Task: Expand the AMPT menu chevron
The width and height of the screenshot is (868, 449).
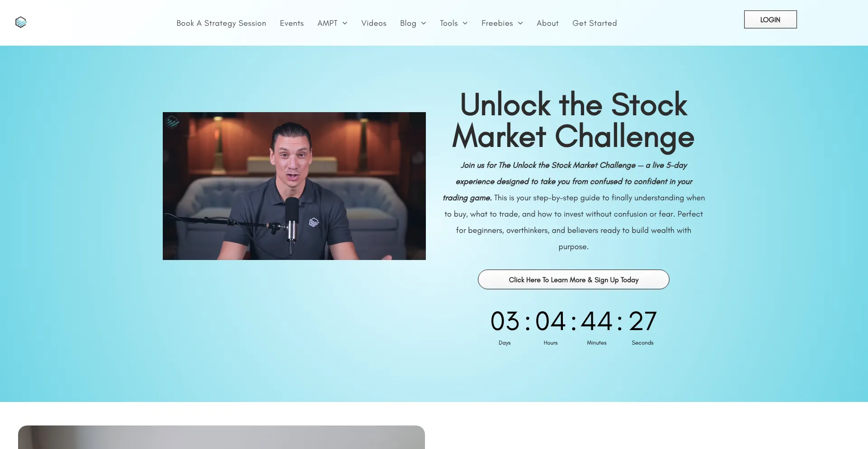Action: coord(345,23)
